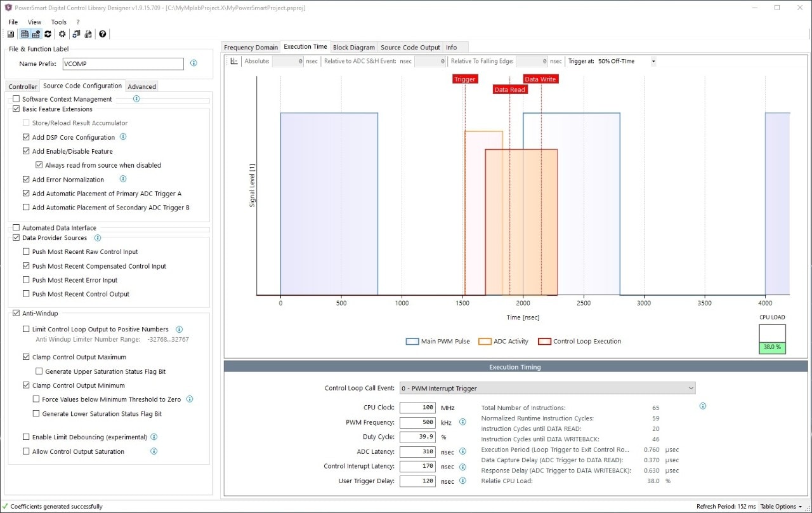Screen dimensions: 812x513
Task: Click the Save floppy disk toolbar icon
Action: point(11,34)
